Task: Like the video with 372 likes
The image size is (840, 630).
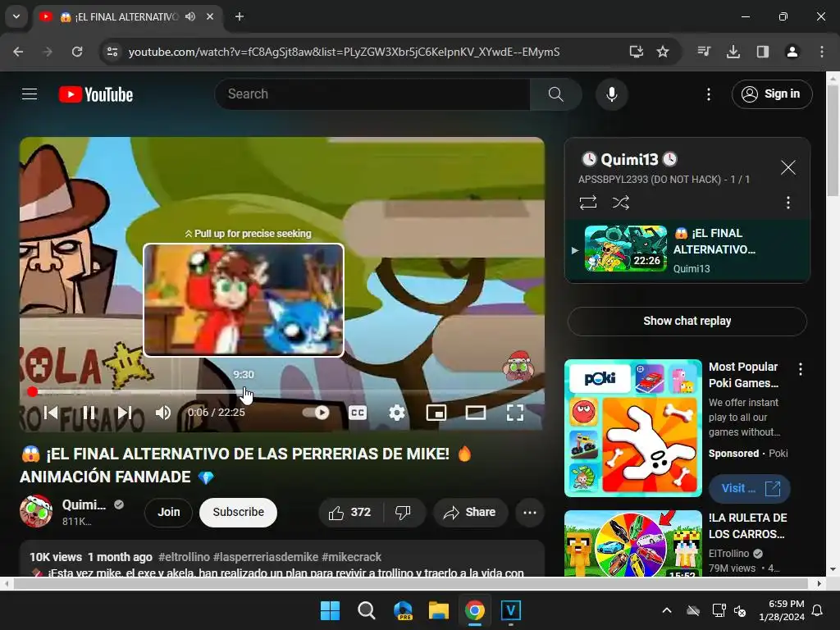Action: coord(350,513)
